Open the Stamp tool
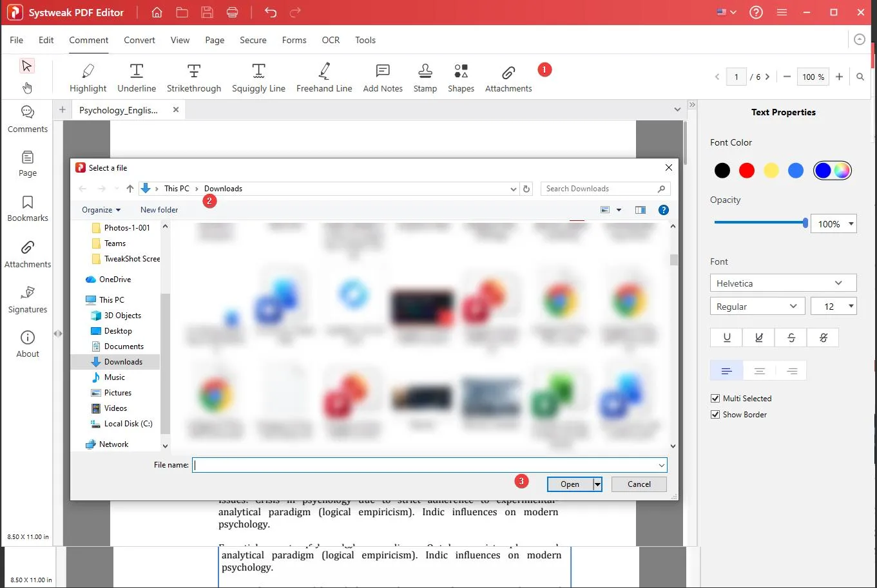Screen dimensions: 877x588 (x=425, y=76)
